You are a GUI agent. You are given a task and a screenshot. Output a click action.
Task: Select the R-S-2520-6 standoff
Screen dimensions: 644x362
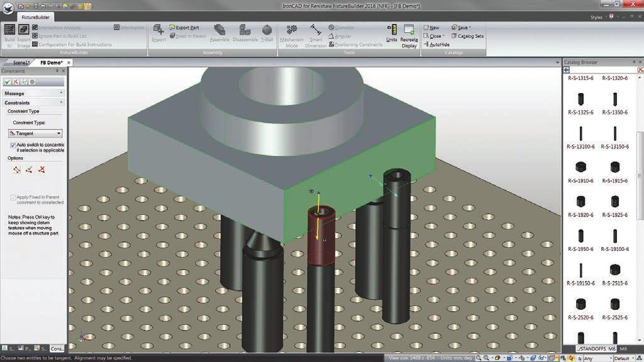pyautogui.click(x=580, y=308)
